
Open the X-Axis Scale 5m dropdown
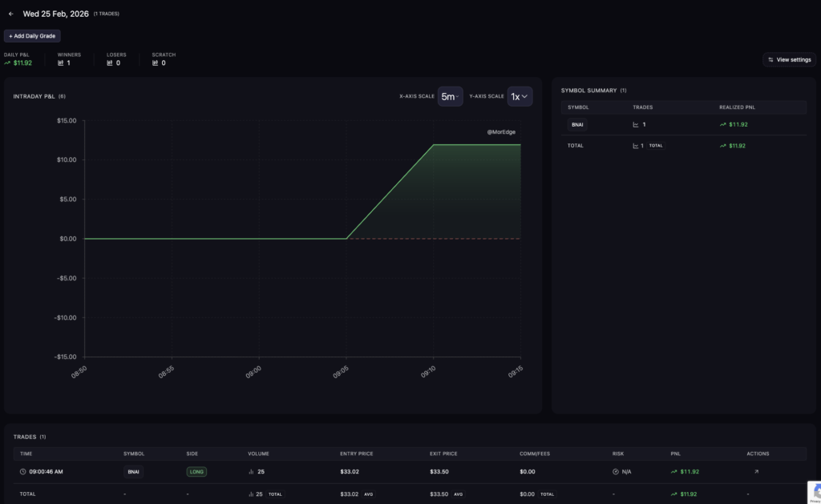(450, 97)
